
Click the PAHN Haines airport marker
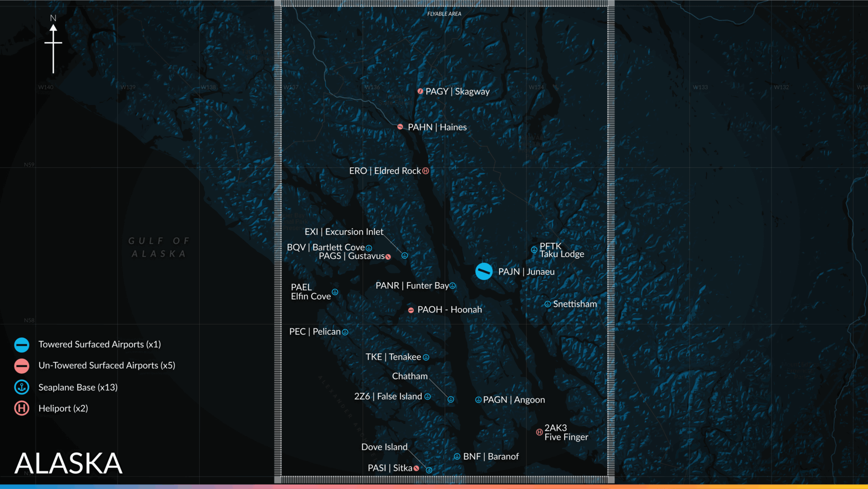coord(400,127)
